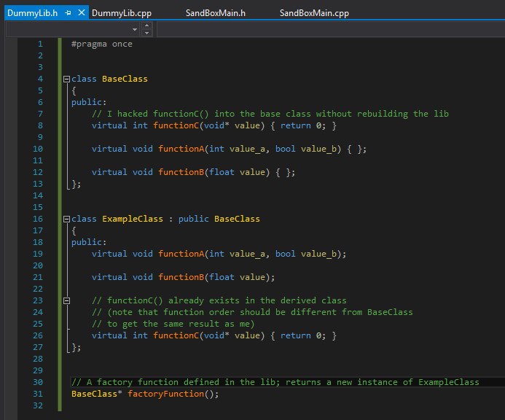Screen dimensions: 505x420
Task: Click the editor split up arrow
Action: (x=147, y=25)
